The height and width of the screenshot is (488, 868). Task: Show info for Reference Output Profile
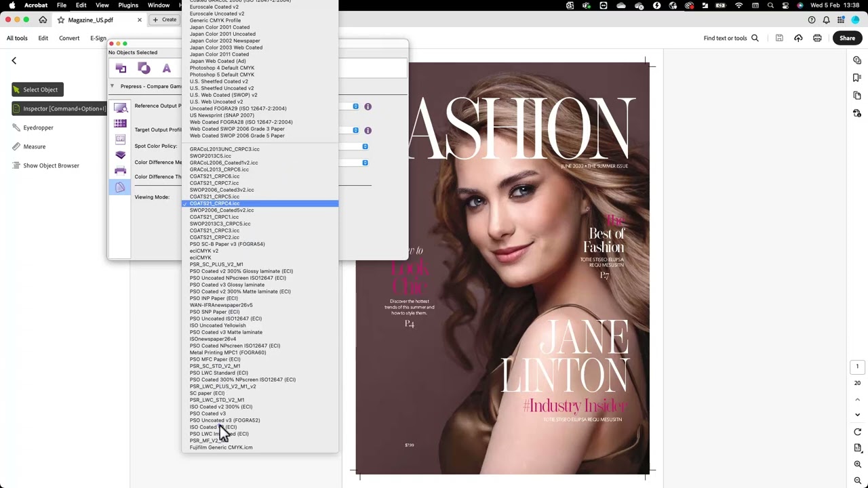[368, 106]
